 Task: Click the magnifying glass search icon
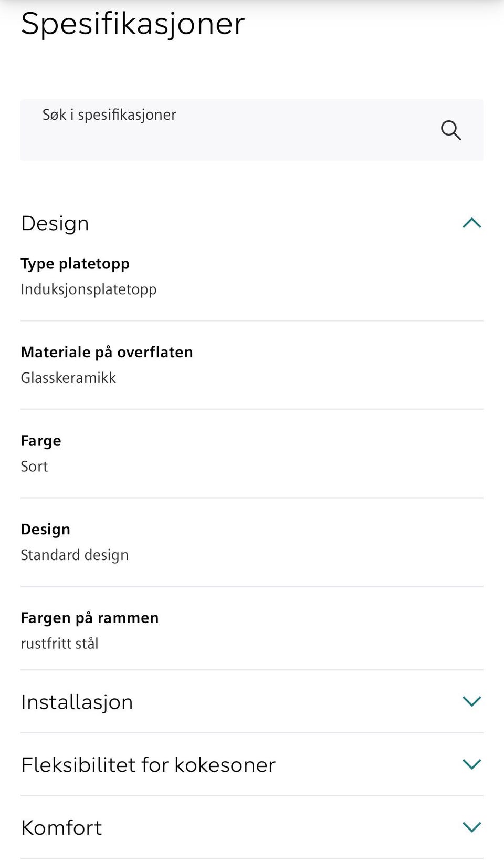click(450, 130)
